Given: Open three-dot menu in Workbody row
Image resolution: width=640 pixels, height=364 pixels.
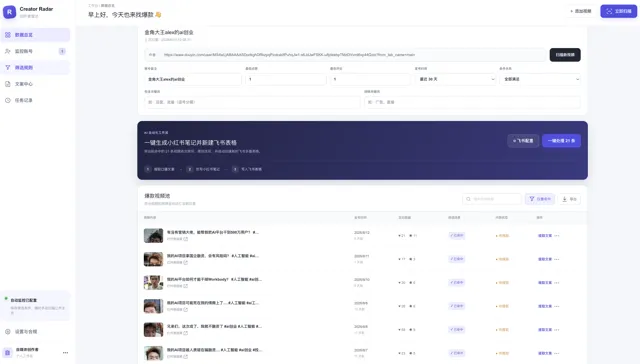Looking at the screenshot, I should [x=557, y=283].
